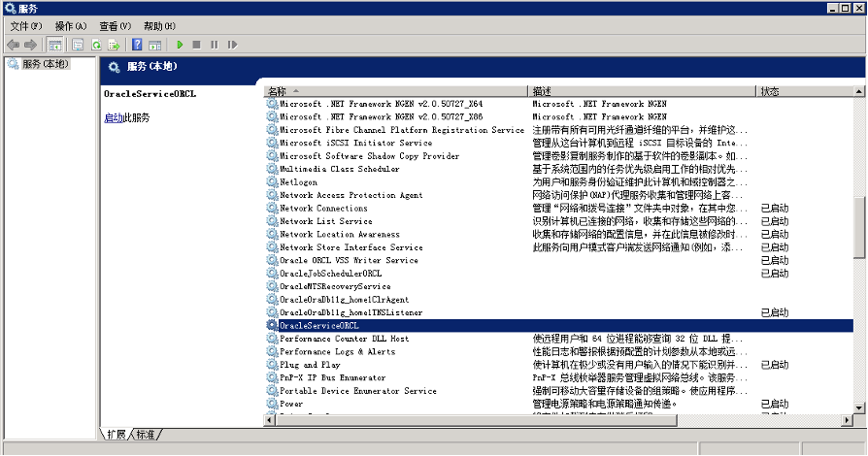Select Network Location Awareness service

click(x=559, y=235)
